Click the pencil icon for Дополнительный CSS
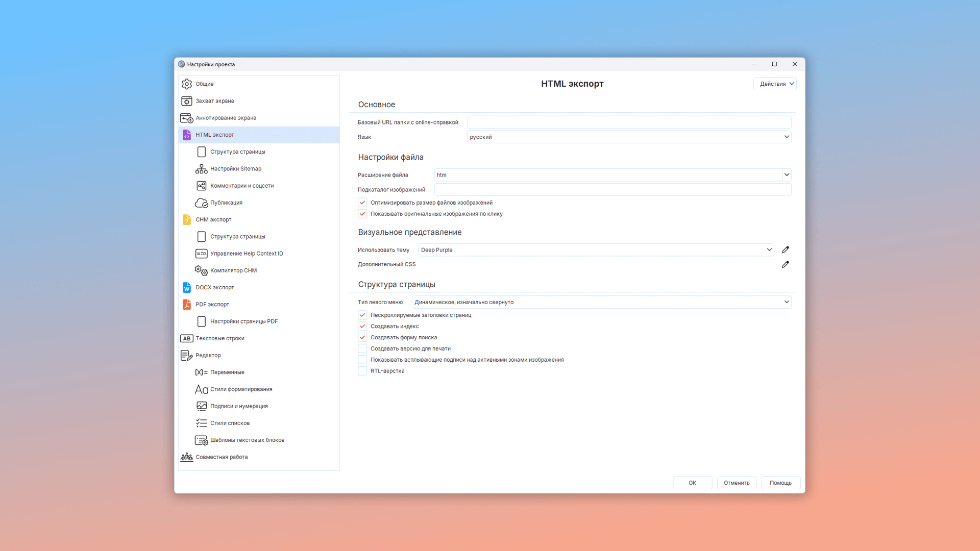The width and height of the screenshot is (980, 551). [x=785, y=264]
